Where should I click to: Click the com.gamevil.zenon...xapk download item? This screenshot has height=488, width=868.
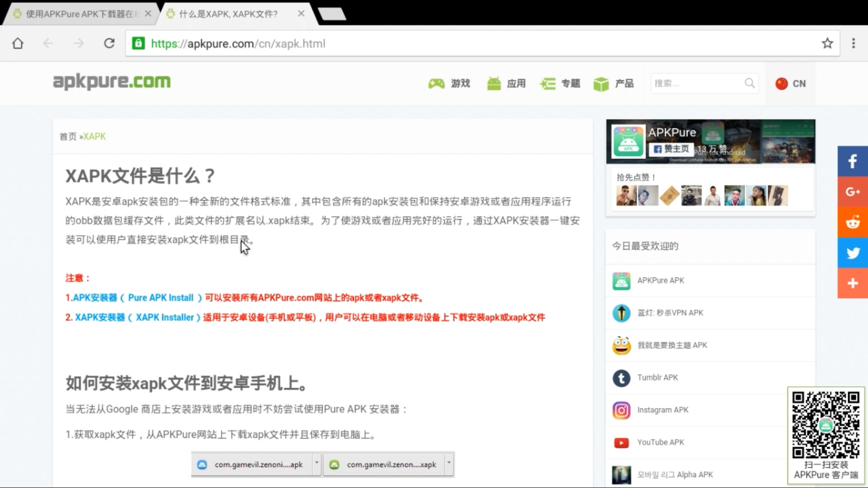coord(384,465)
